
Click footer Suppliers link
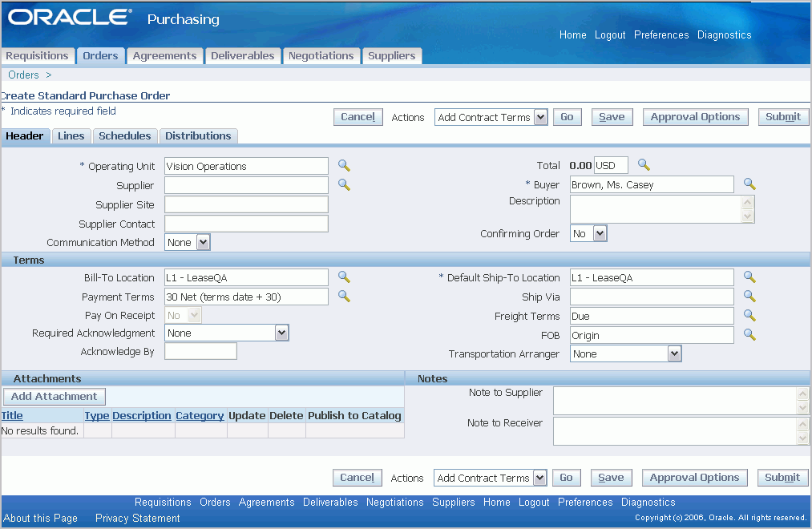(x=454, y=502)
